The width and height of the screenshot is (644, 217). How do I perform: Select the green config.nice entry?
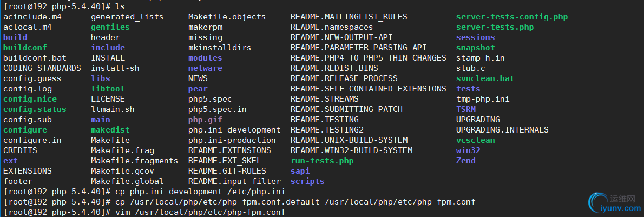coord(30,99)
